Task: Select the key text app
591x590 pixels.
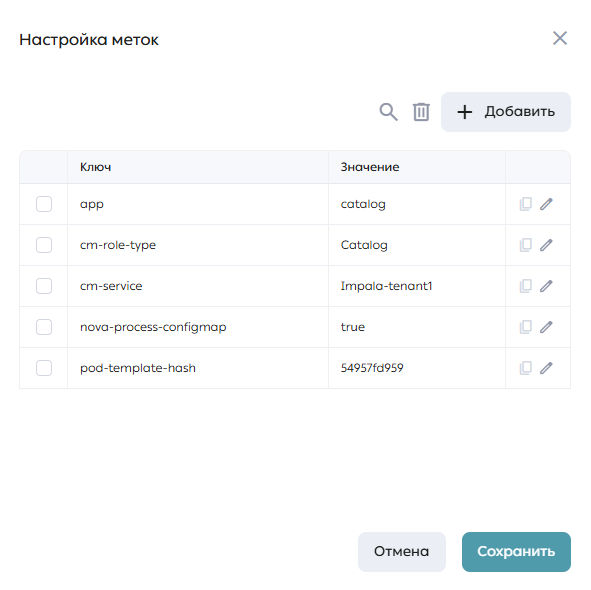Action: point(92,205)
